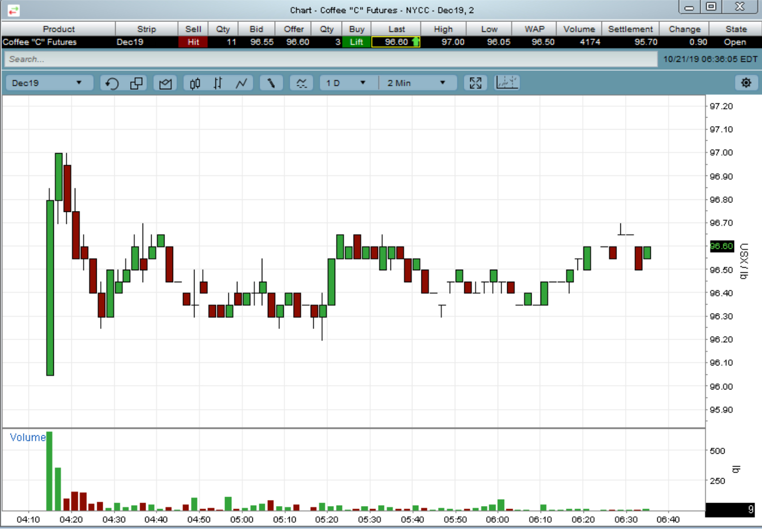Click the Open state cell
Image resolution: width=762 pixels, height=532 pixels.
point(735,42)
